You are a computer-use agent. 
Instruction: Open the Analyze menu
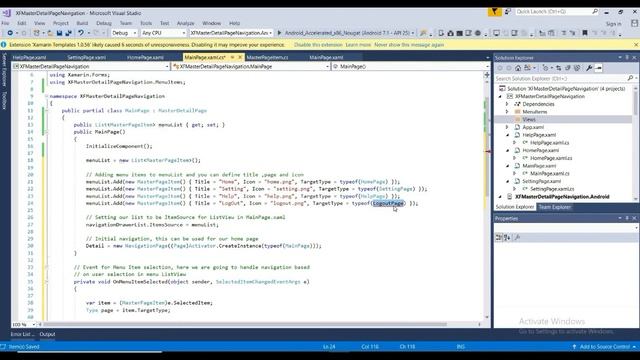(x=185, y=23)
